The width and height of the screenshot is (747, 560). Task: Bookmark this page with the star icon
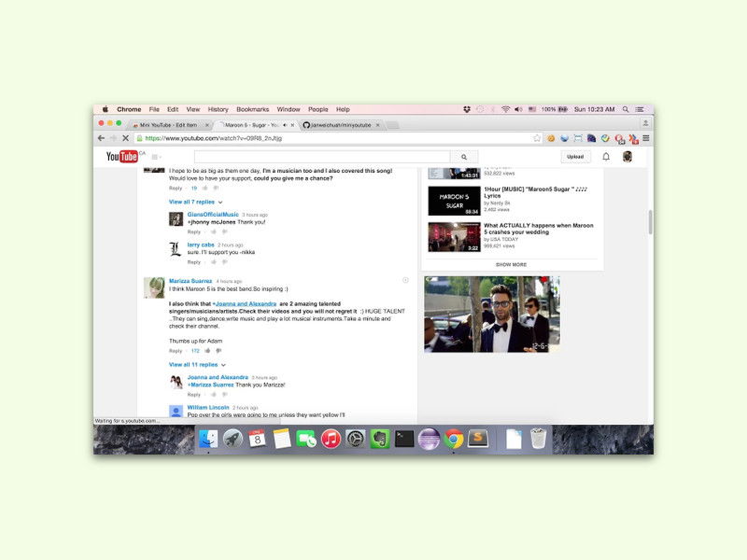click(537, 138)
